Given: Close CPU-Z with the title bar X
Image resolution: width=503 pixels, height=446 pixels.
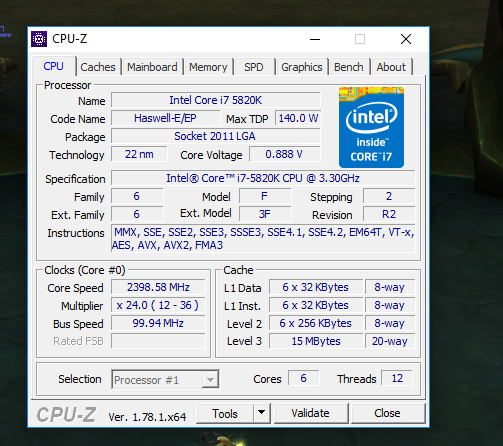Looking at the screenshot, I should (x=406, y=39).
